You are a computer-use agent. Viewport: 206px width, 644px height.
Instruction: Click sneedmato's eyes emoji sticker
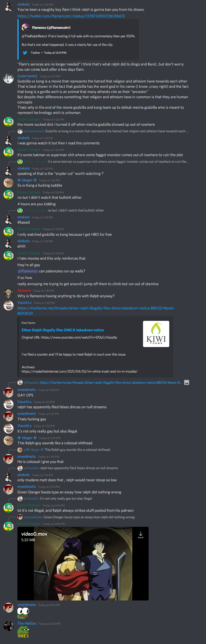[x=23, y=614]
